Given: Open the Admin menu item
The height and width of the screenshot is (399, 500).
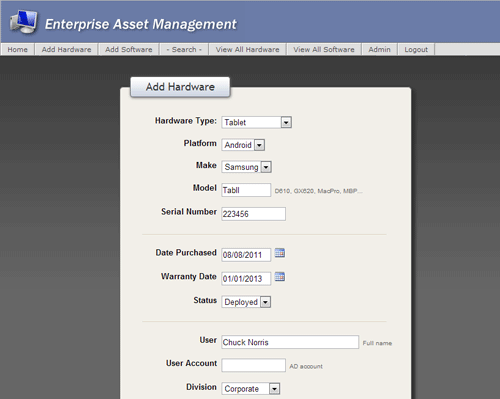Looking at the screenshot, I should coord(379,49).
